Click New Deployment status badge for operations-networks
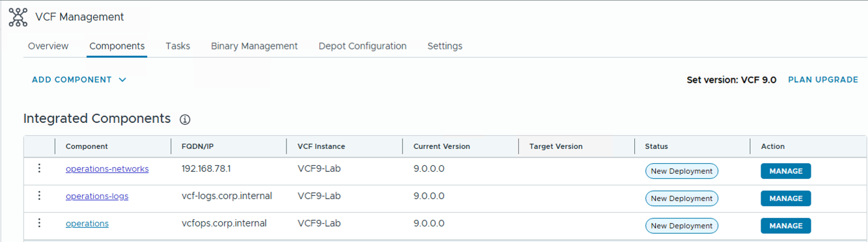 [x=682, y=171]
